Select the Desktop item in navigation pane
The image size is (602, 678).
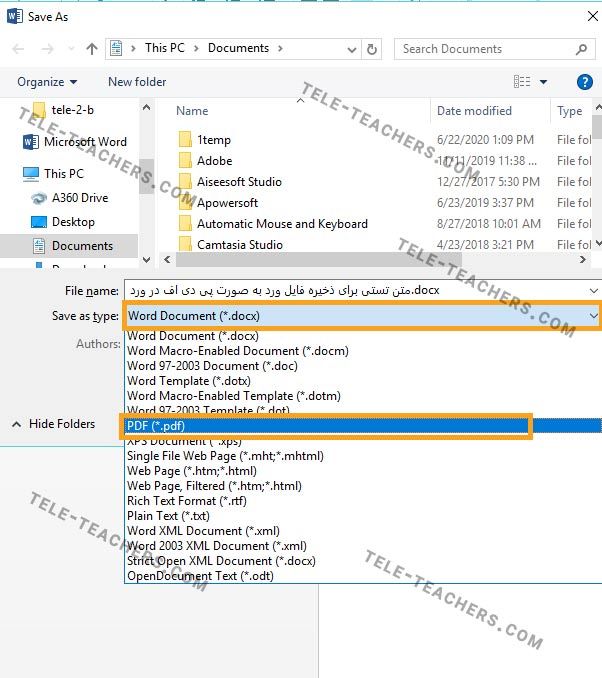[73, 222]
